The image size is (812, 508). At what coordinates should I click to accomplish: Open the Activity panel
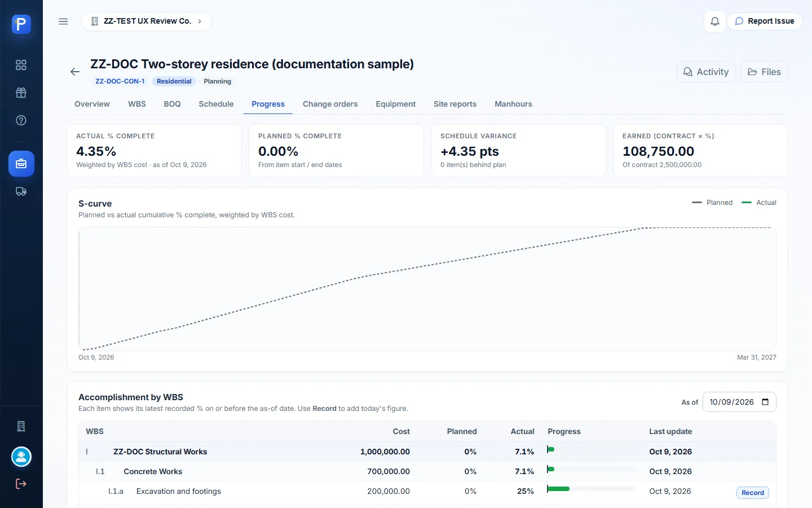706,72
